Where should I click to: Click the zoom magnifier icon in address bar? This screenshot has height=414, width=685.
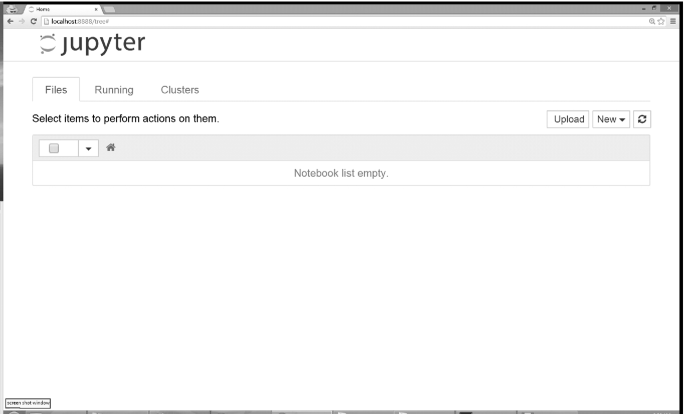[x=652, y=21]
